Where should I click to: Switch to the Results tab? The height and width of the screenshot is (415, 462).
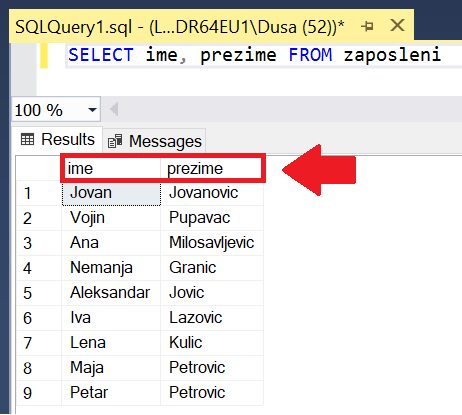pos(58,139)
